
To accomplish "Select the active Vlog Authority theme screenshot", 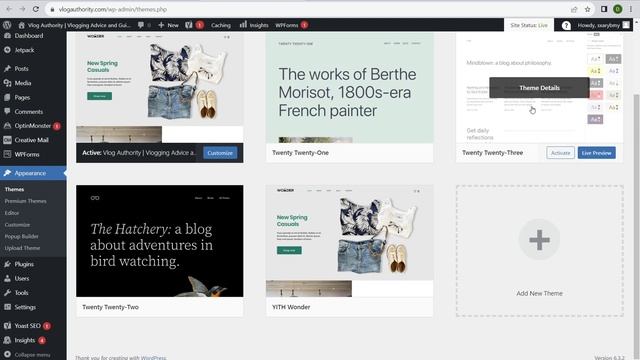I will (160, 88).
